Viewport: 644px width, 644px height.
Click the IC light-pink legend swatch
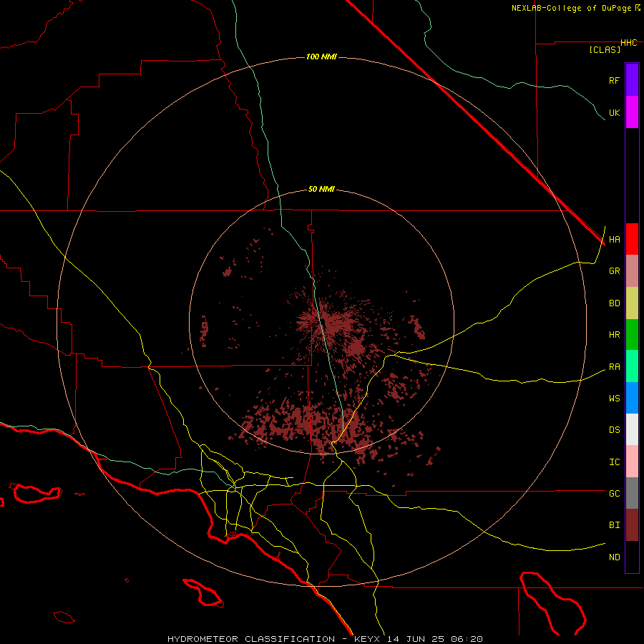[632, 462]
